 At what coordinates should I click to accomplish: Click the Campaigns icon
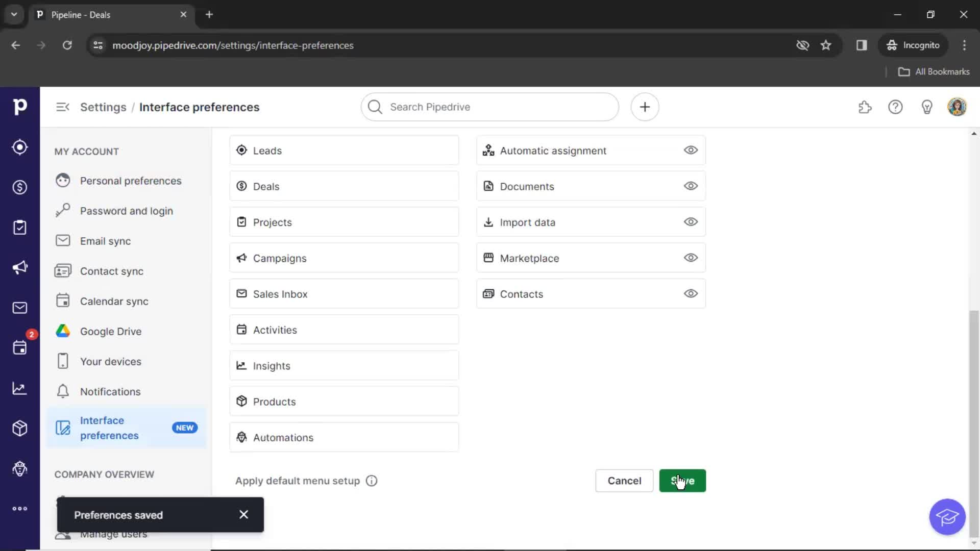click(x=241, y=258)
